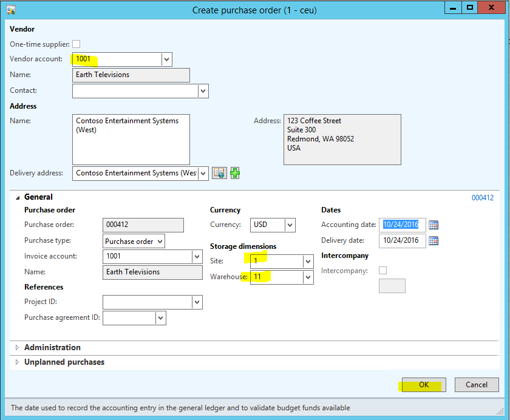Toggle the Intercompany checkbox
This screenshot has height=420, width=510.
click(x=382, y=271)
